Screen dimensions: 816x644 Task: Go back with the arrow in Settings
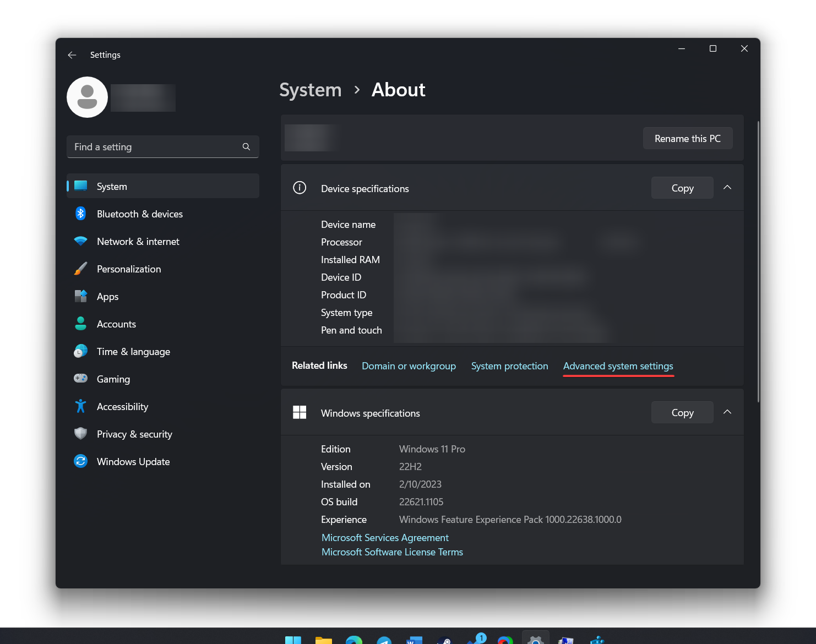click(x=72, y=55)
